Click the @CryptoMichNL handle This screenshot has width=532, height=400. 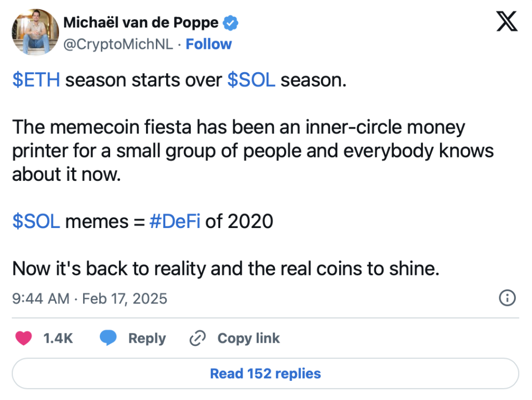click(x=118, y=45)
